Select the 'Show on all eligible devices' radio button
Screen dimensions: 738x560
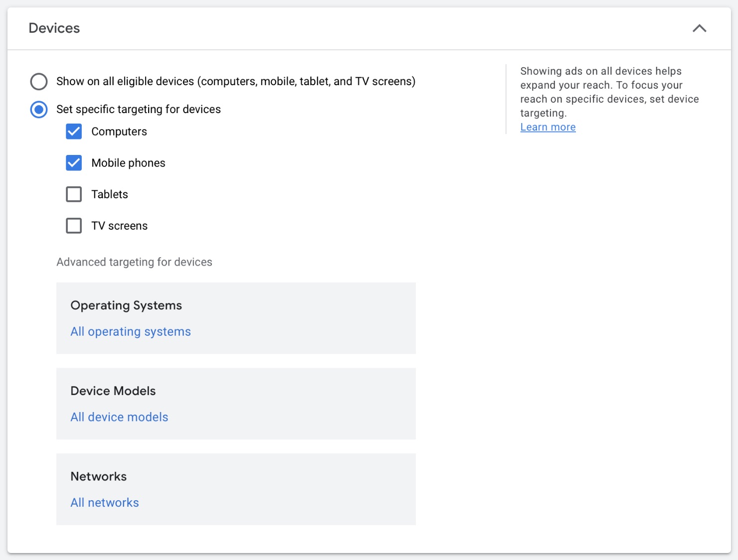click(x=39, y=81)
